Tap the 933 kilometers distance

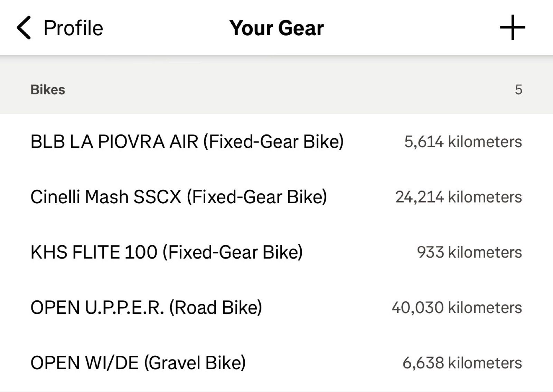[x=469, y=252]
